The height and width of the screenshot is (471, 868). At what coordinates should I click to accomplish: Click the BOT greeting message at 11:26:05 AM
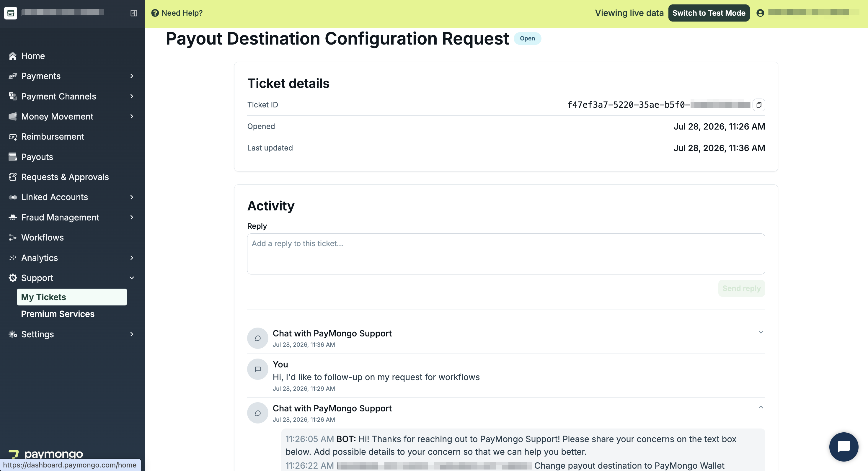(x=511, y=445)
